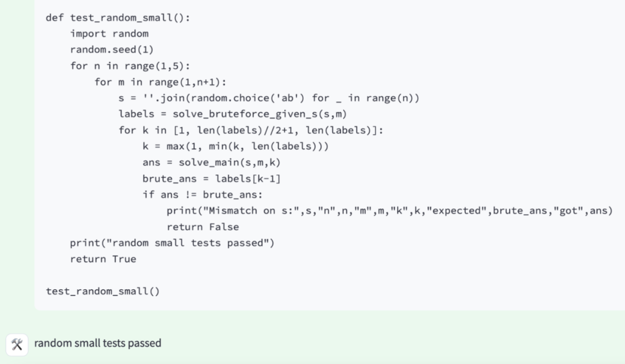
Task: Click the hammer and wrench tool icon
Action: point(17,344)
